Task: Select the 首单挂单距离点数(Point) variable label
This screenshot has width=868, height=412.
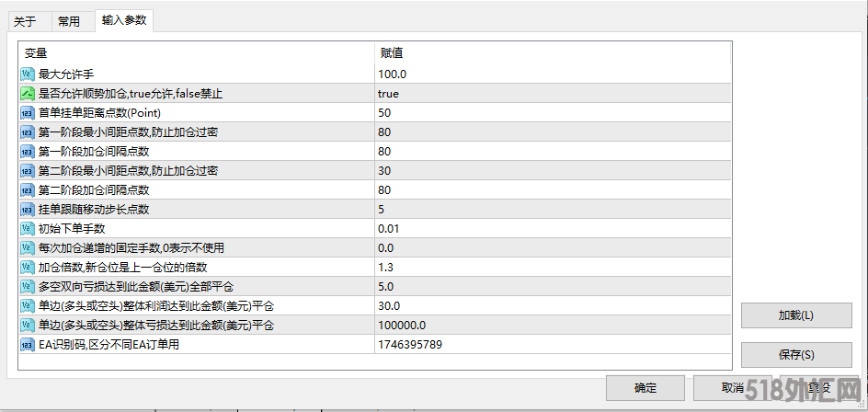Action: click(100, 113)
